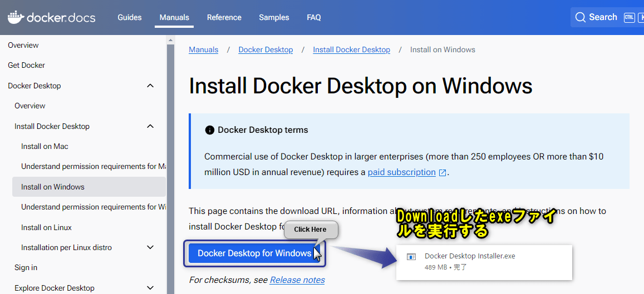Image resolution: width=644 pixels, height=294 pixels.
Task: Open Understand permission requirements for Mac
Action: [94, 167]
